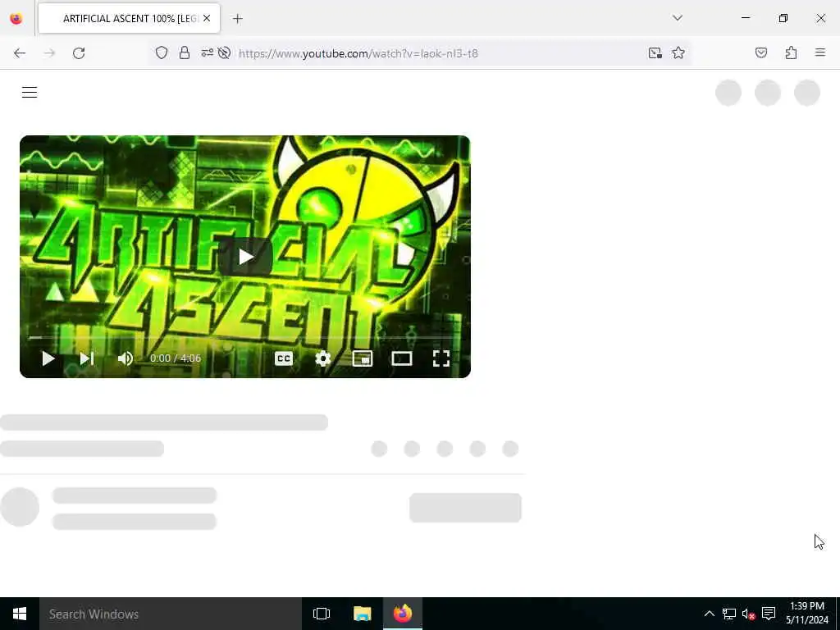
Task: Click the video time display 0:00 / 4:06
Action: click(176, 358)
